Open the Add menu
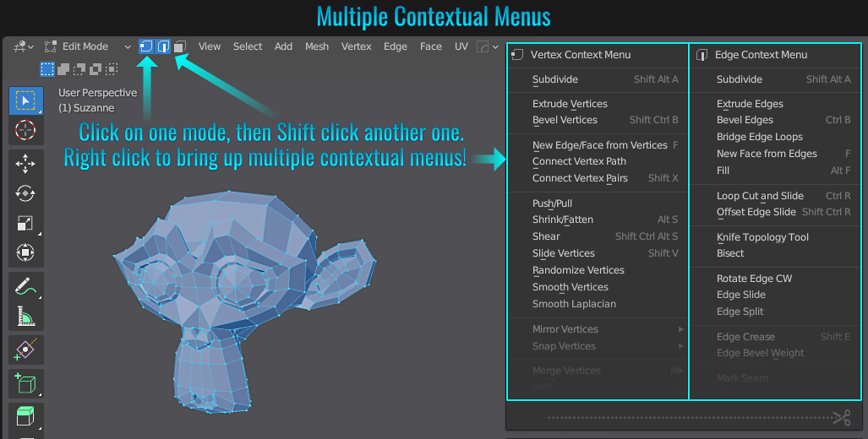This screenshot has height=439, width=868. [283, 46]
